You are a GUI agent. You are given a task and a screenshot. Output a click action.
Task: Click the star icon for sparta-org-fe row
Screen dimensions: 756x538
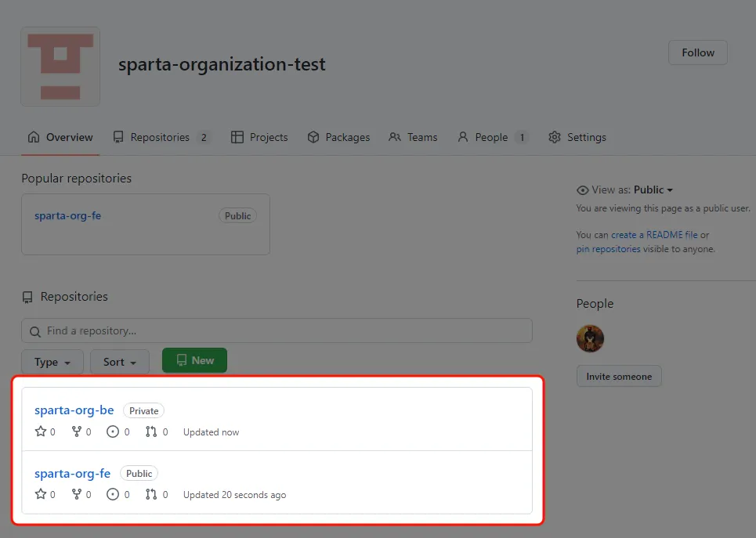[x=41, y=494]
